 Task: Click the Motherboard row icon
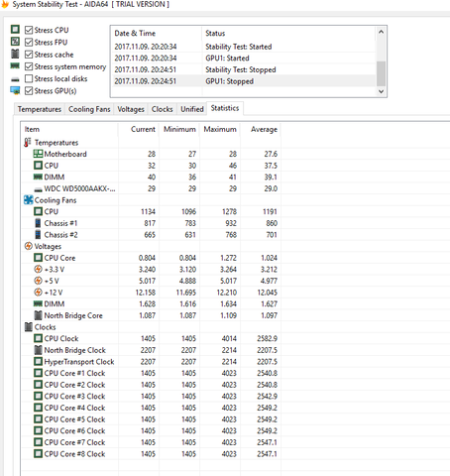click(39, 154)
